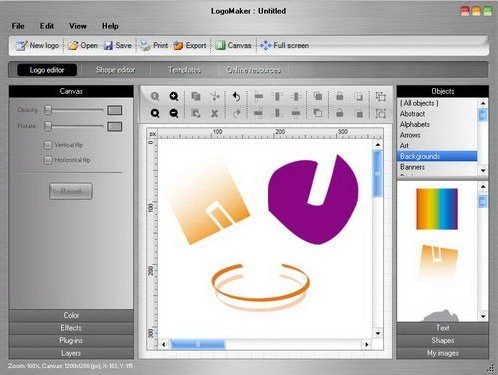This screenshot has width=498, height=375.
Task: Click the Print icon in toolbar
Action: (145, 45)
